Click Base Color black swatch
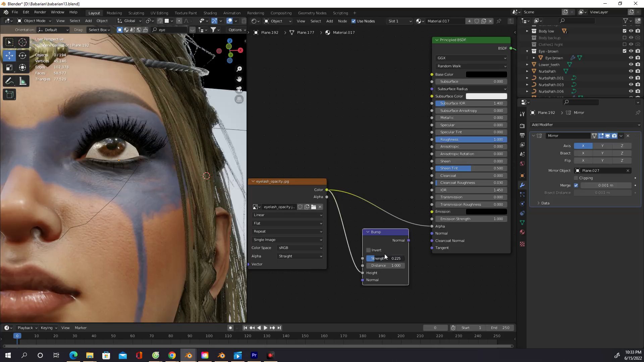644x362 pixels. click(x=486, y=74)
